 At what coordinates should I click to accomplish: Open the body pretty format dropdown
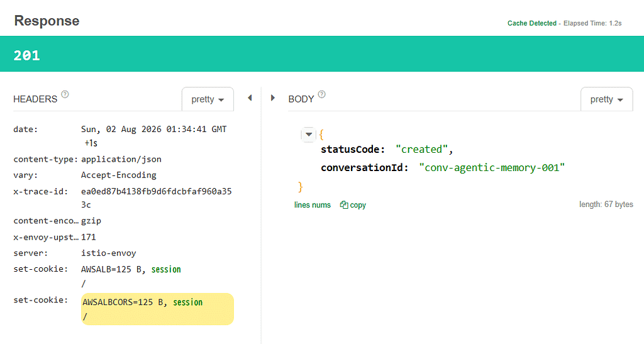coord(607,99)
